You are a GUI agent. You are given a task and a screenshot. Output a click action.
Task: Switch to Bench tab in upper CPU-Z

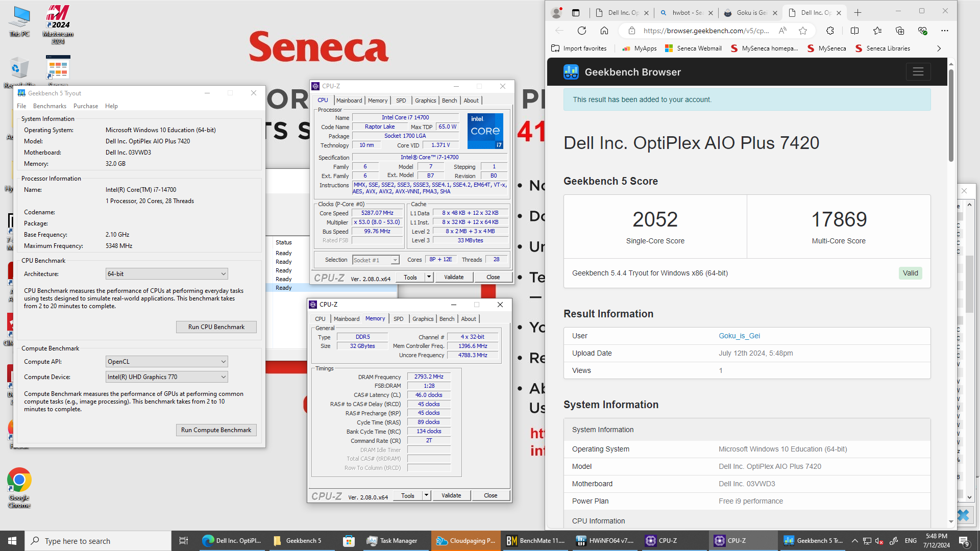pyautogui.click(x=449, y=101)
